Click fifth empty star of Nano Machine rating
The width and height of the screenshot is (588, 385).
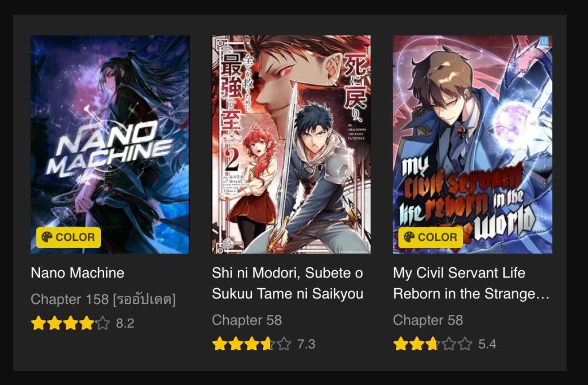click(103, 323)
